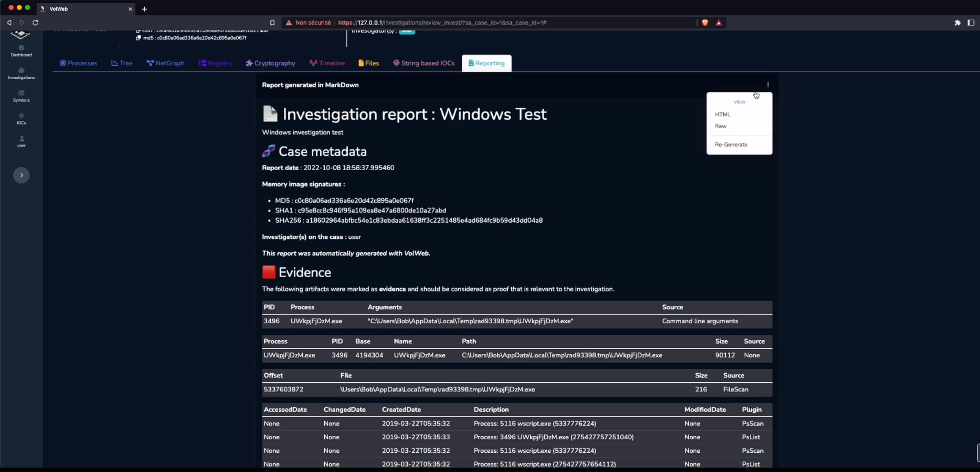This screenshot has height=472, width=980.
Task: Open the Dashboard sidebar icon
Action: [x=21, y=51]
